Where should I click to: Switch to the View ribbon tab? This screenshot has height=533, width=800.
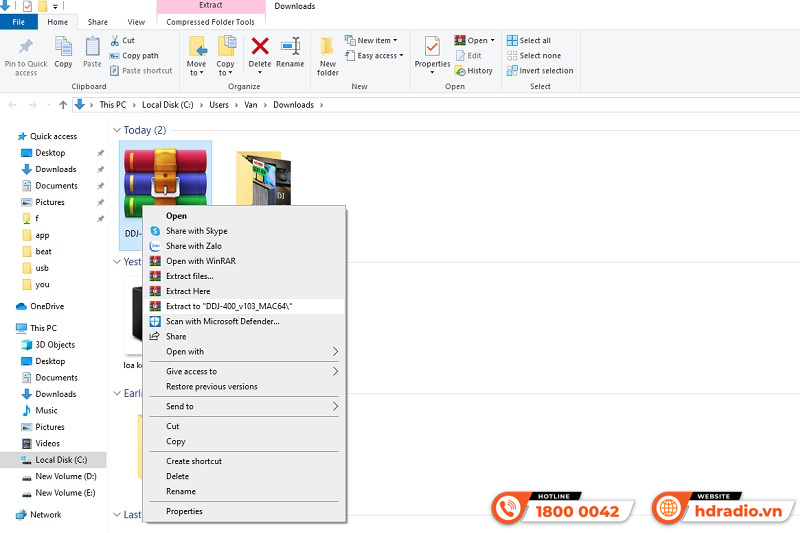point(136,21)
